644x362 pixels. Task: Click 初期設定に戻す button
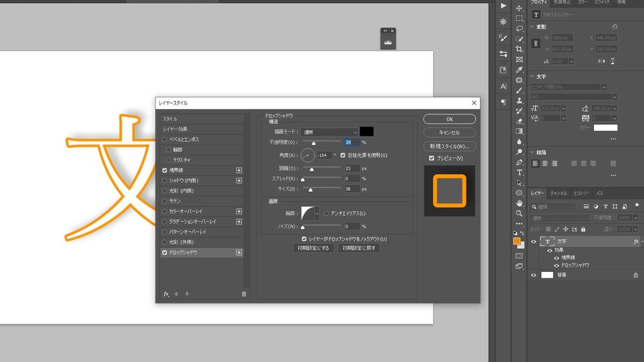click(359, 248)
